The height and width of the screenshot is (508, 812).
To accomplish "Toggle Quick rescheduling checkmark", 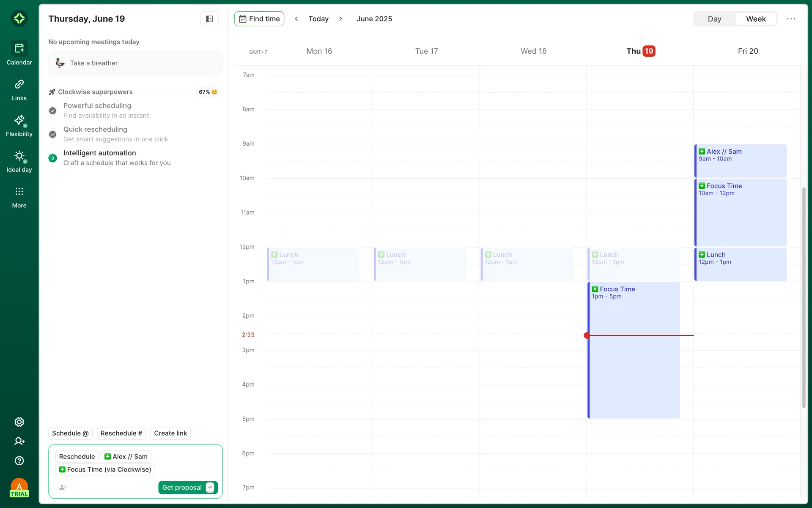I will 52,134.
